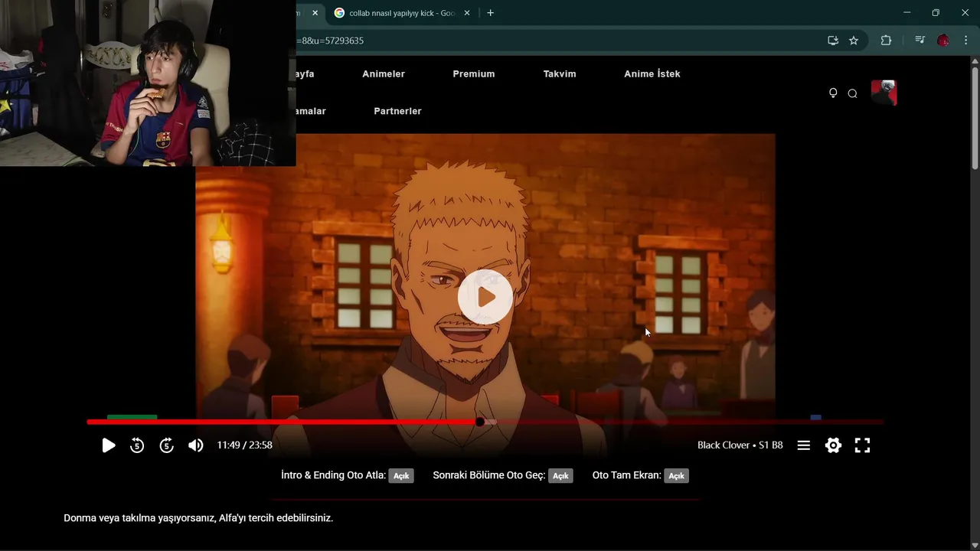Click the green intro marker on the timeline
This screenshot has width=980, height=551.
tap(132, 417)
